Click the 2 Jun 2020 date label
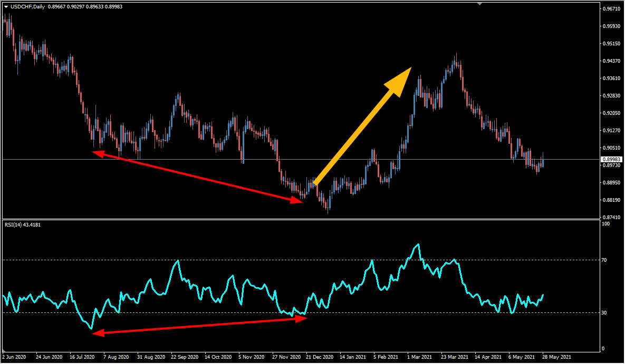 pyautogui.click(x=15, y=357)
